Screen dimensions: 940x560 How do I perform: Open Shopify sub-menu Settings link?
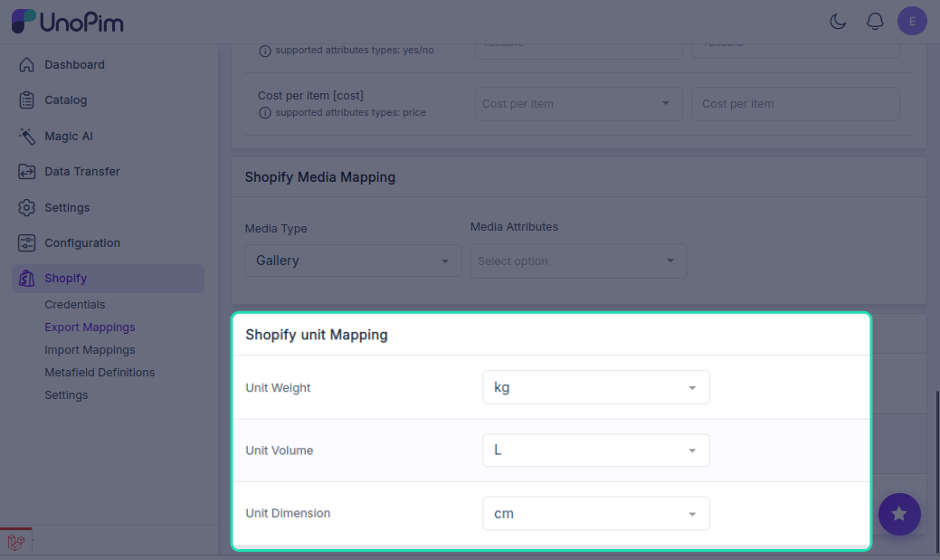point(66,395)
